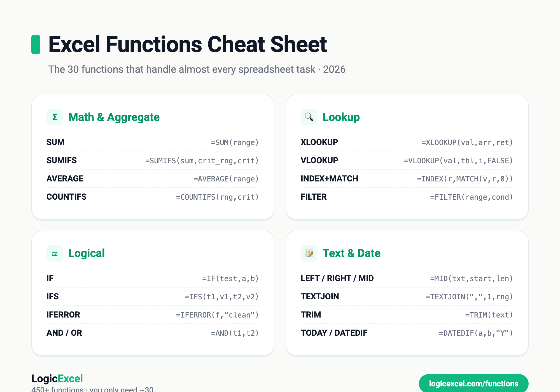
Task: Click the SUM function name
Action: (x=55, y=142)
